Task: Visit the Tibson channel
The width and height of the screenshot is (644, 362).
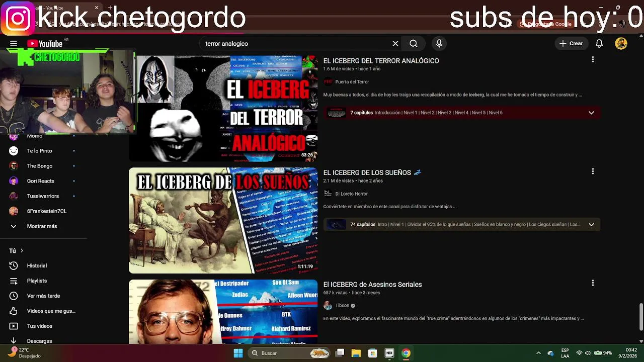Action: click(x=342, y=306)
